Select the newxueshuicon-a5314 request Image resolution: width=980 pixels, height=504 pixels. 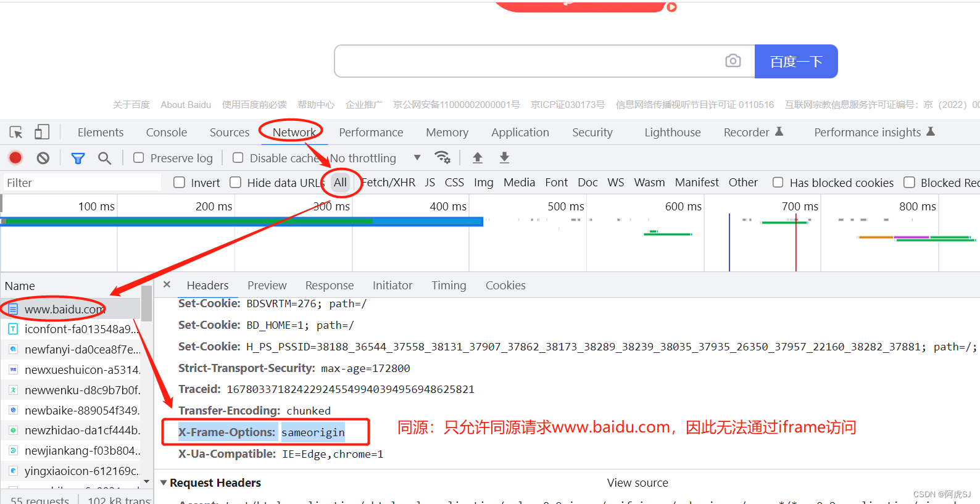click(x=71, y=370)
